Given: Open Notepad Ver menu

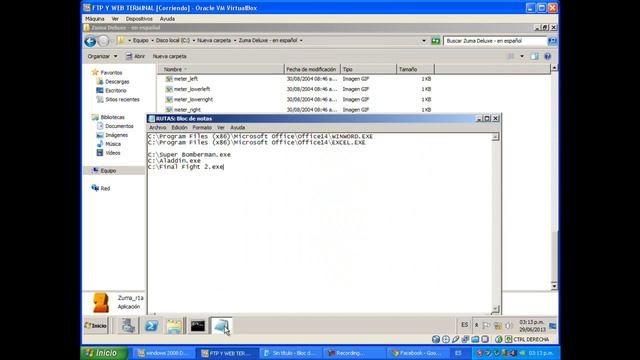Looking at the screenshot, I should click(x=221, y=128).
